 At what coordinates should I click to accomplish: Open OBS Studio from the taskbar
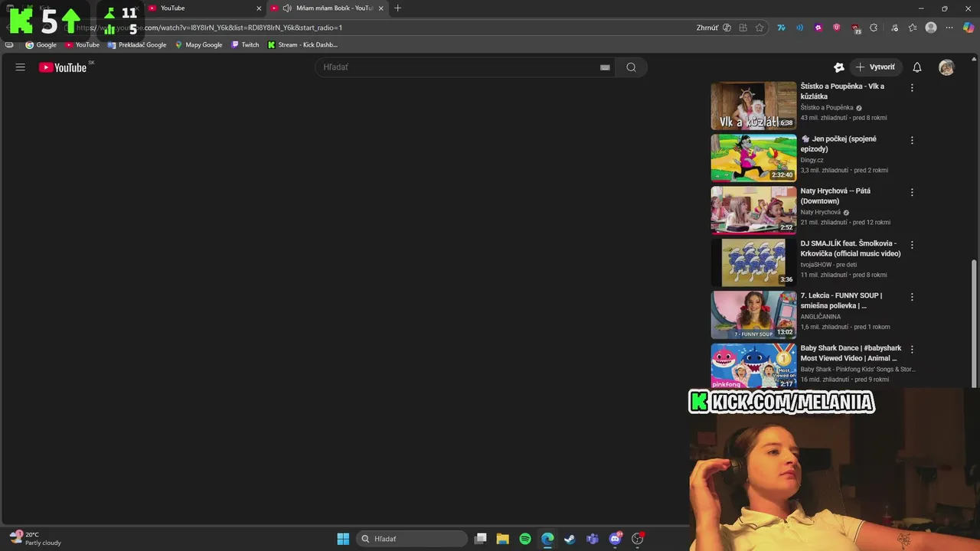pos(638,539)
